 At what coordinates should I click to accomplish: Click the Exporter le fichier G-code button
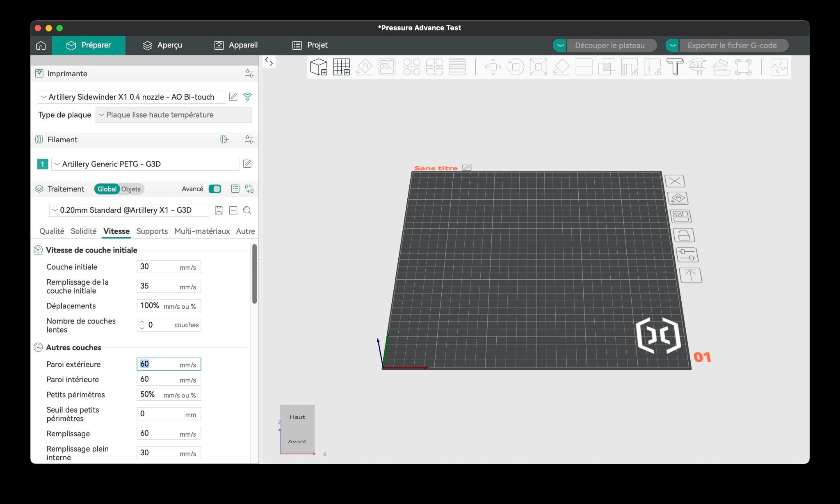pyautogui.click(x=734, y=46)
